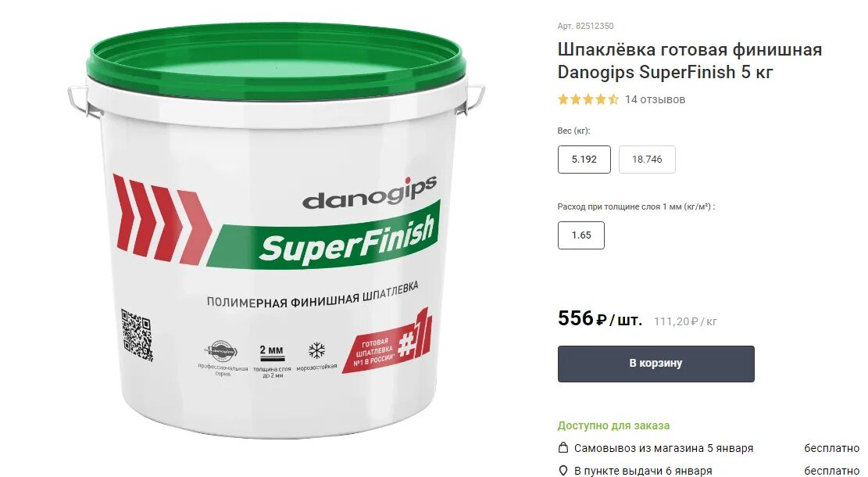This screenshot has height=477, width=868.
Task: Click the star rating icons
Action: 588,100
